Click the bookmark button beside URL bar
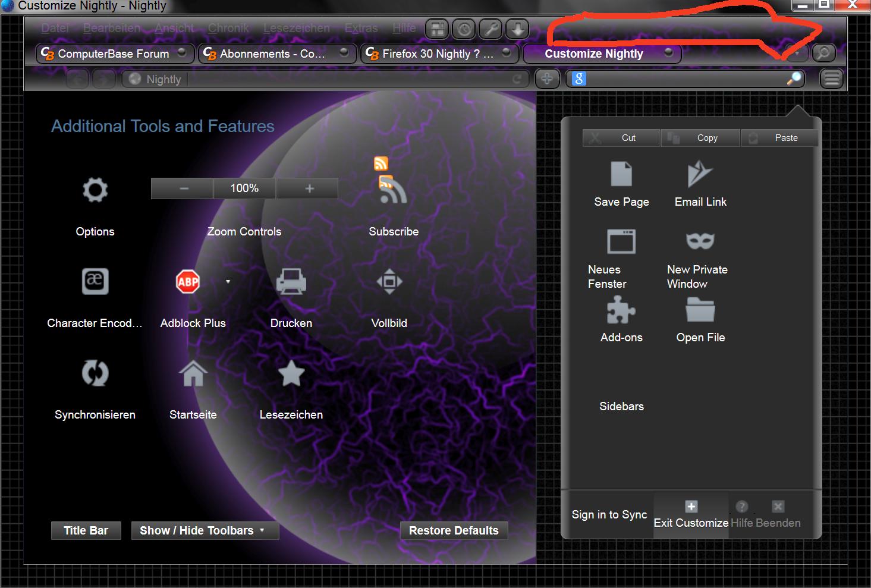Screen dimensions: 871x588 (x=547, y=78)
